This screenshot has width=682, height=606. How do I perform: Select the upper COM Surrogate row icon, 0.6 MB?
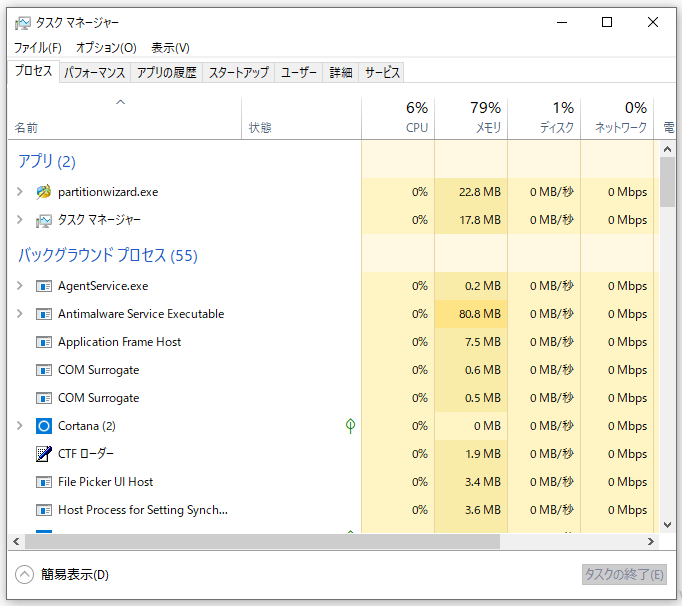tap(43, 370)
